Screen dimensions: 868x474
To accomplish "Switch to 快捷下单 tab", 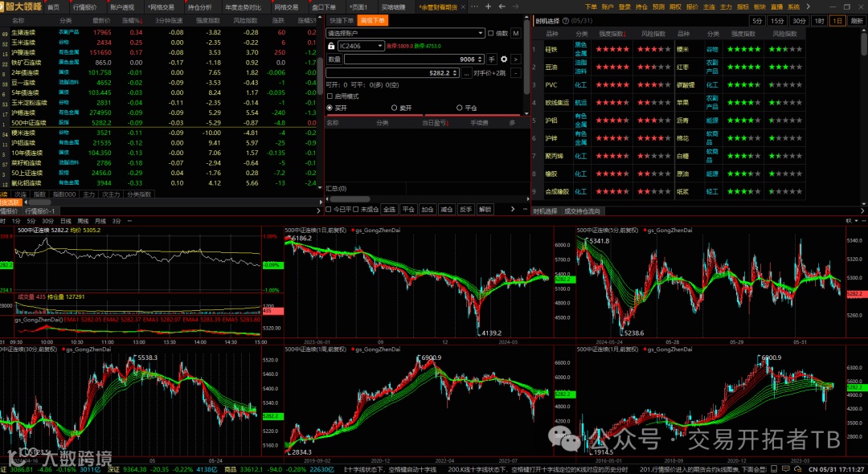I will tap(342, 20).
